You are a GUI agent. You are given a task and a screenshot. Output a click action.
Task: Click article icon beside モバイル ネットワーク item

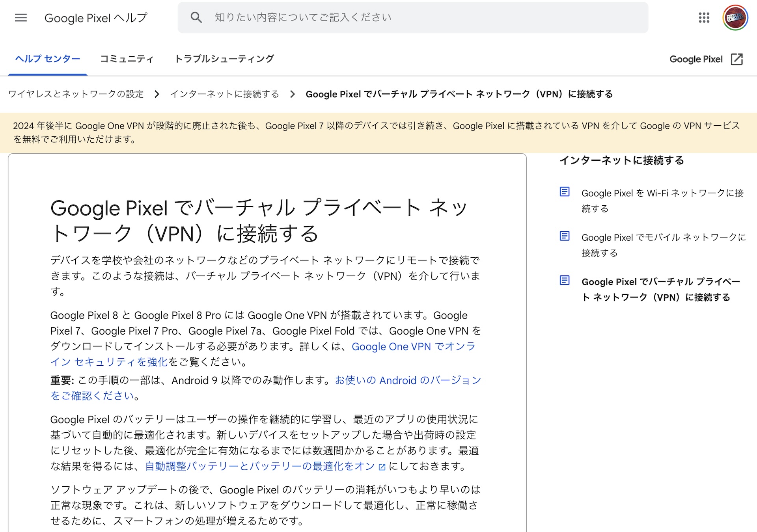tap(565, 236)
